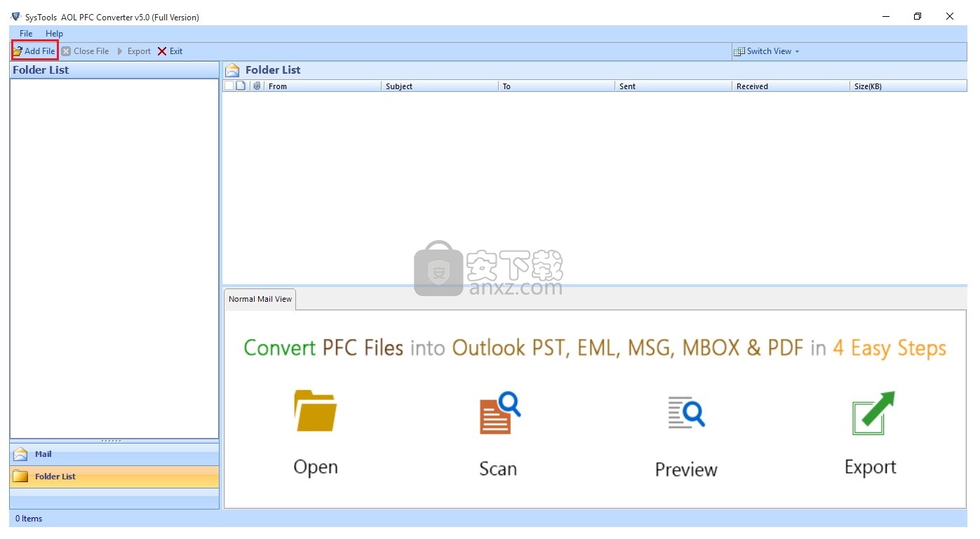Click the Open folder icon
Screen dimensions: 980x539
pos(315,411)
